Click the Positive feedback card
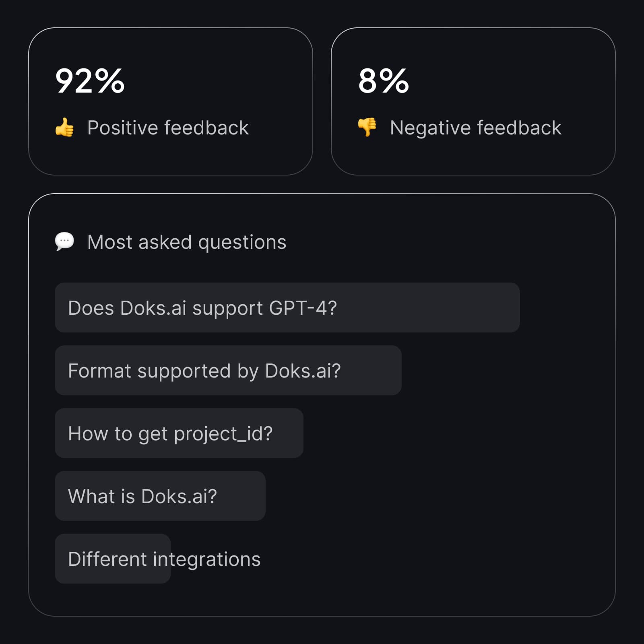 click(x=171, y=101)
